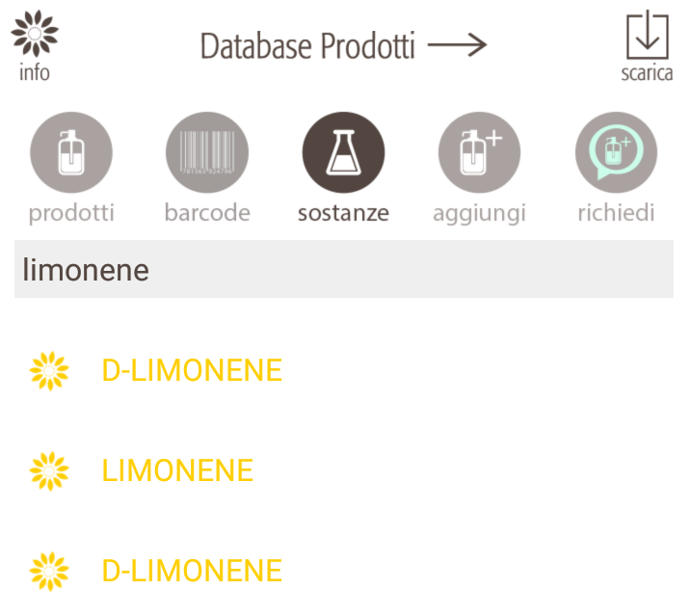The width and height of the screenshot is (691, 616).
Task: Focus the limonene search field
Action: coord(343,270)
